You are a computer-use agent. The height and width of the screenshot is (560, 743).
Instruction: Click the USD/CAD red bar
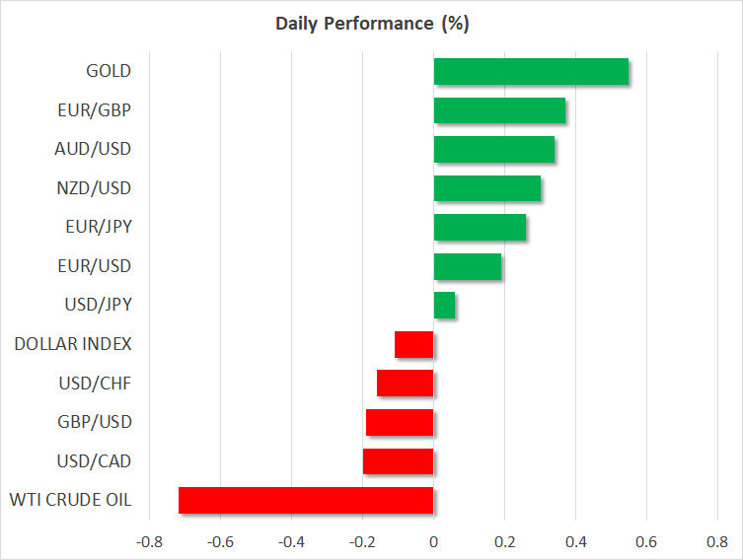pos(399,461)
